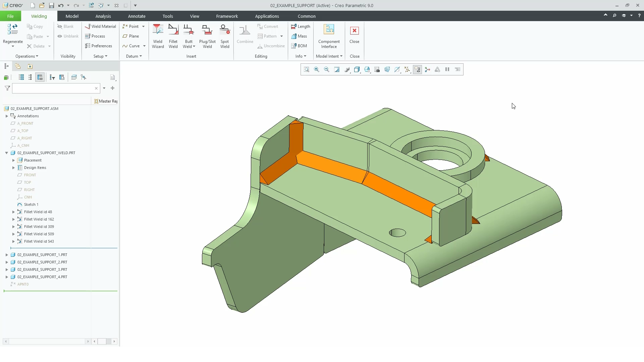This screenshot has width=644, height=362.
Task: Zoom out using graphics toolbar
Action: click(326, 69)
